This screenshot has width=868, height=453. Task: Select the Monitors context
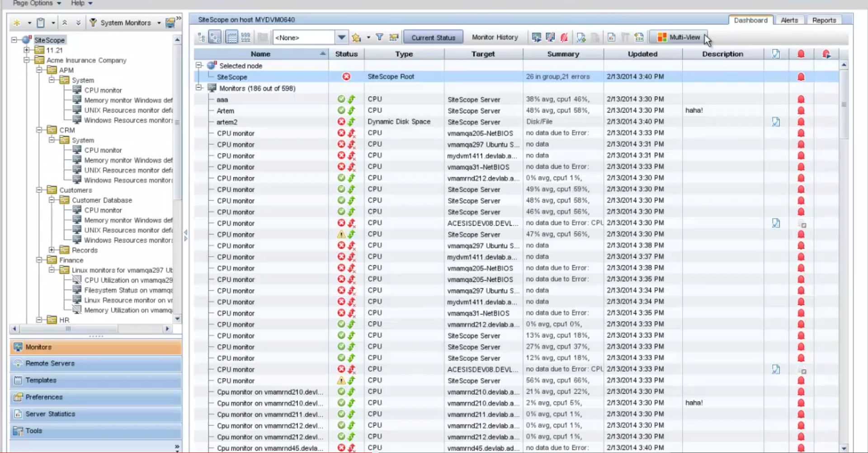click(96, 347)
